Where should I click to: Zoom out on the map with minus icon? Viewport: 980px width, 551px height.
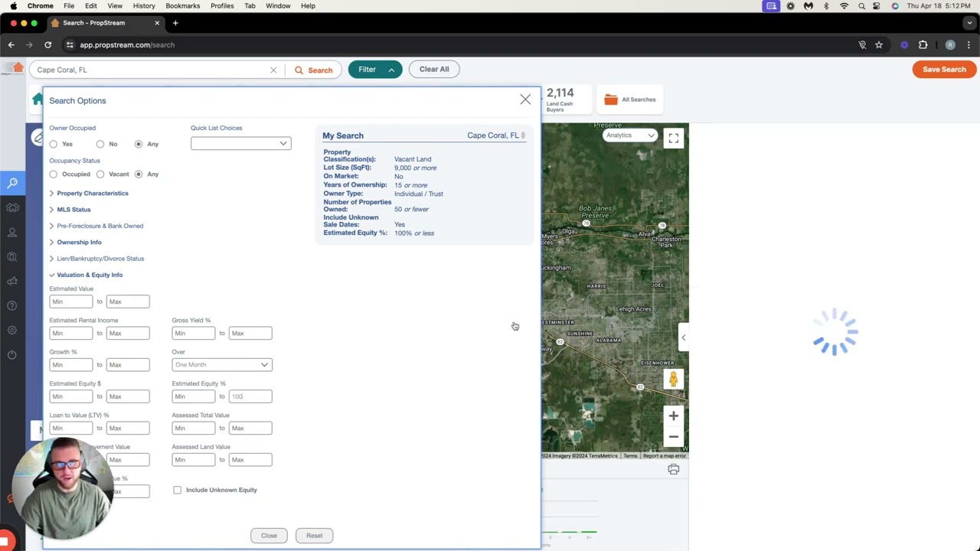pos(674,437)
